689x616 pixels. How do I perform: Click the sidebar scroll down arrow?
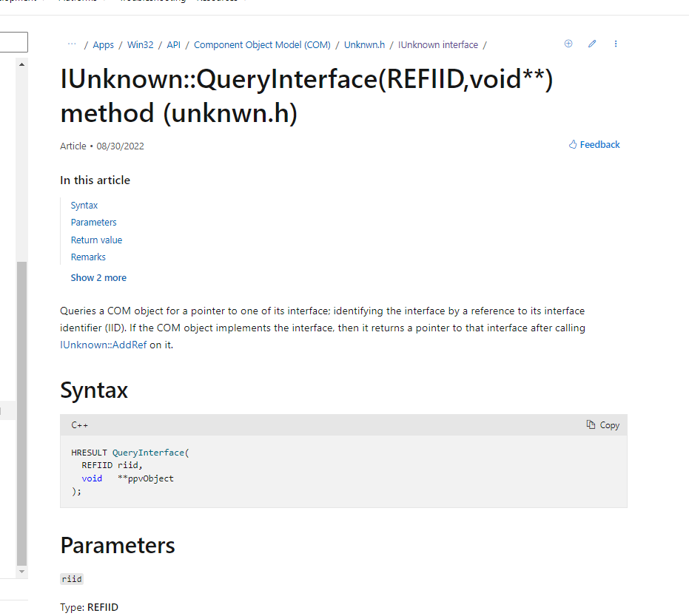21,572
